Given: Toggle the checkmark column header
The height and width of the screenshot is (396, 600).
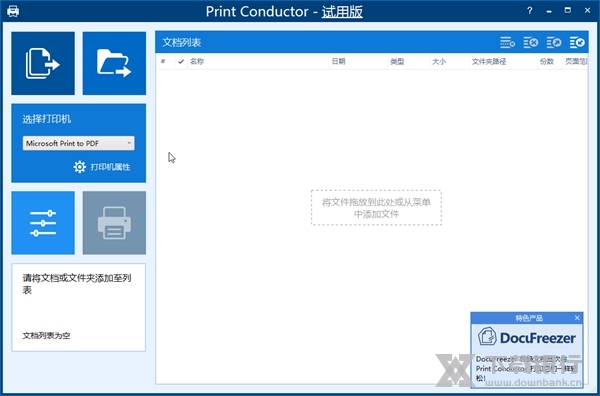Looking at the screenshot, I should (181, 61).
